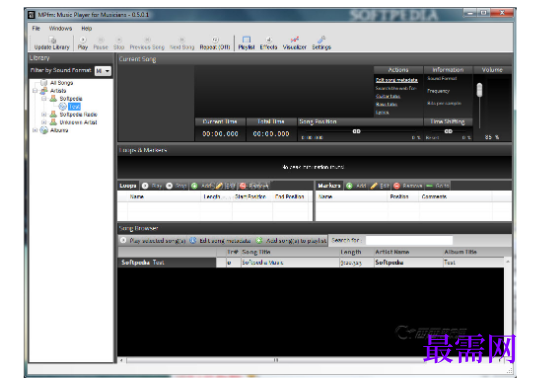Click the Go to marker button
Image resolution: width=535 pixels, height=380 pixels.
(438, 186)
